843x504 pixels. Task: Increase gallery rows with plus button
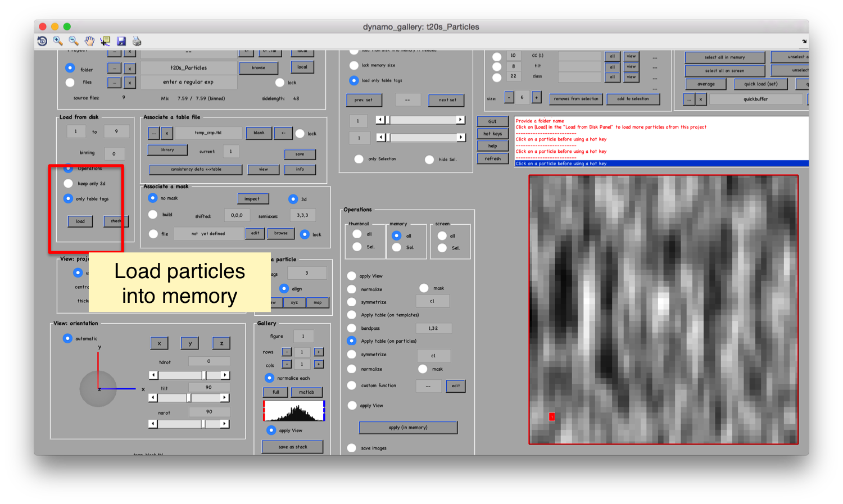(319, 352)
